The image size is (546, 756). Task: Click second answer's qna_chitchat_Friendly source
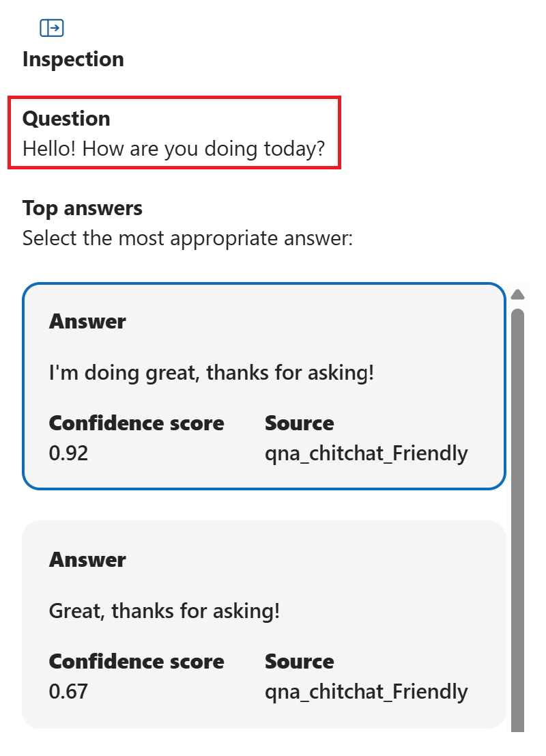367,692
